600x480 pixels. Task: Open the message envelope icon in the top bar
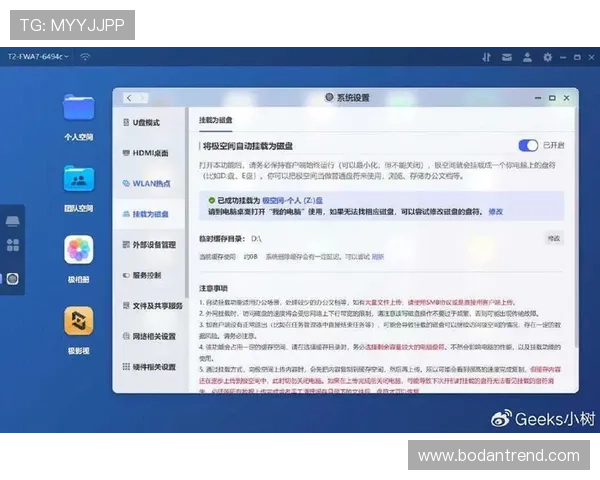pos(507,57)
